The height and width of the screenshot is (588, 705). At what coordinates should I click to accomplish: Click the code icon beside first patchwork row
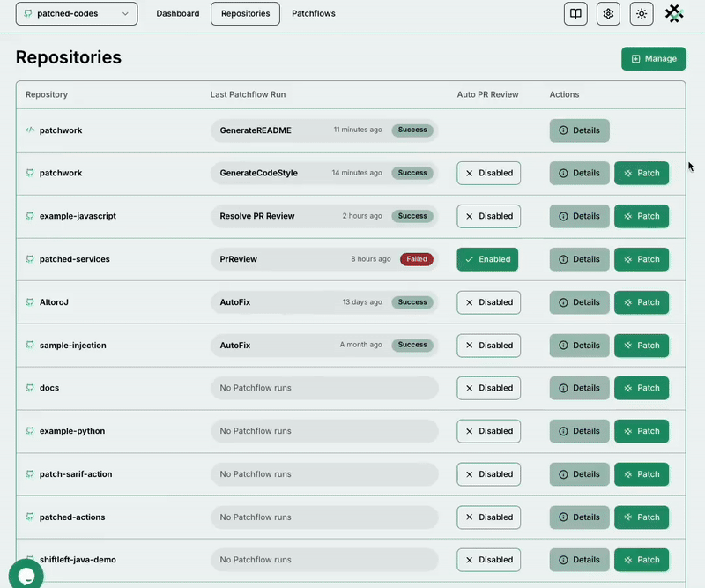point(30,130)
